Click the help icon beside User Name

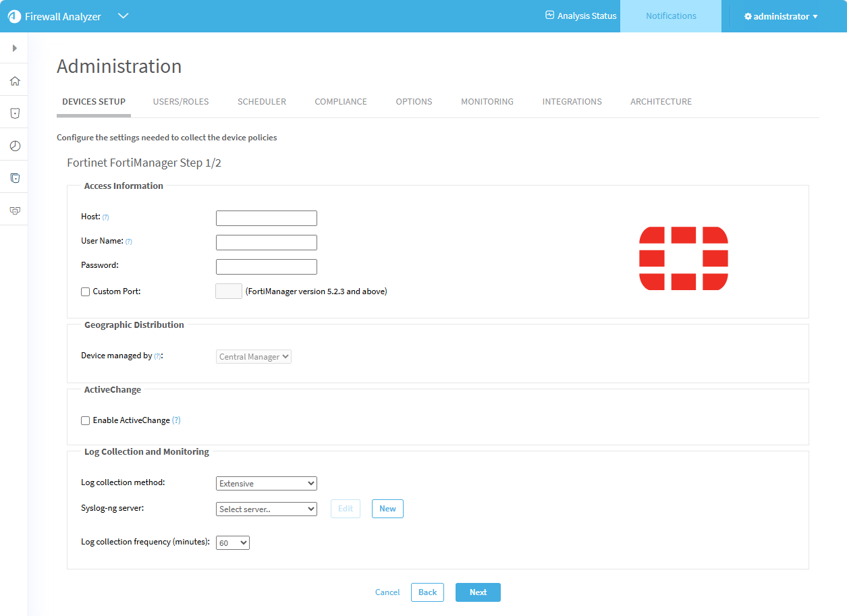pyautogui.click(x=128, y=242)
